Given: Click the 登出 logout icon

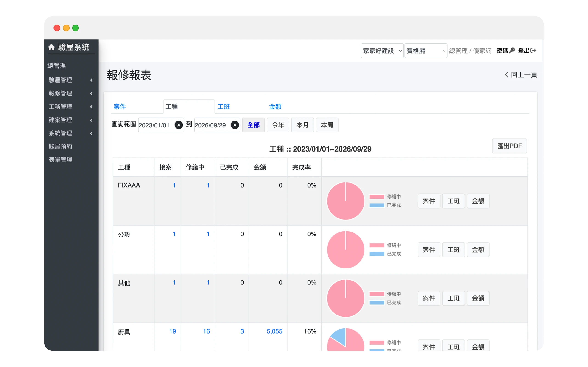Looking at the screenshot, I should (x=533, y=50).
